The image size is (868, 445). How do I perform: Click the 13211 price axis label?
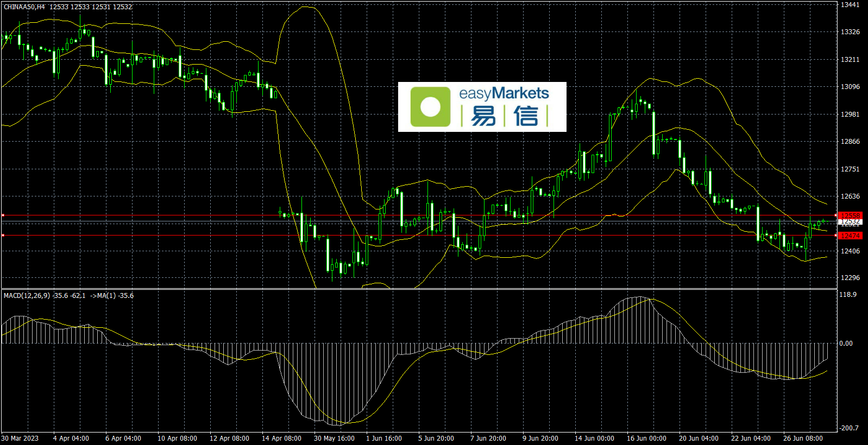[850, 60]
